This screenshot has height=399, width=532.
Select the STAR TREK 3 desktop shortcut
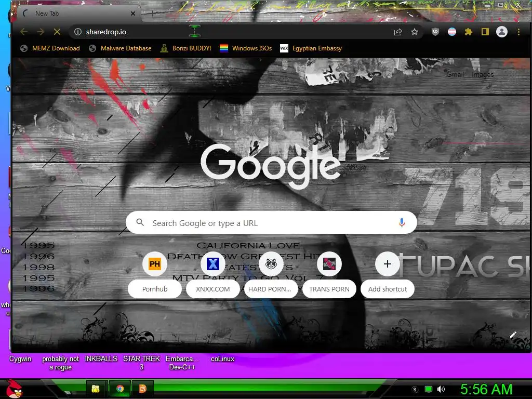(x=141, y=363)
